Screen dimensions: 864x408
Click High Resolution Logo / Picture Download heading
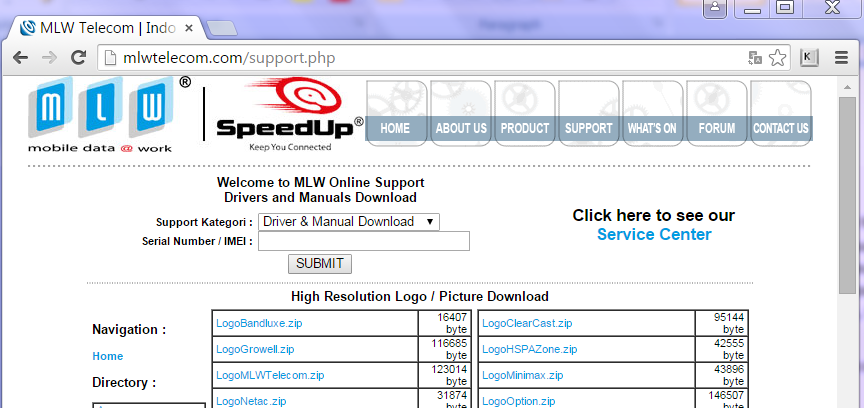[420, 297]
